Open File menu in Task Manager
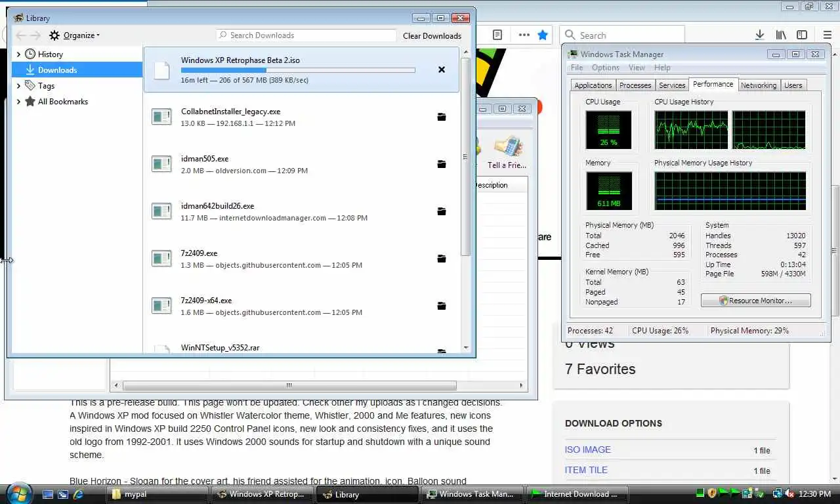Screen dimensions: 840x504 pos(577,68)
